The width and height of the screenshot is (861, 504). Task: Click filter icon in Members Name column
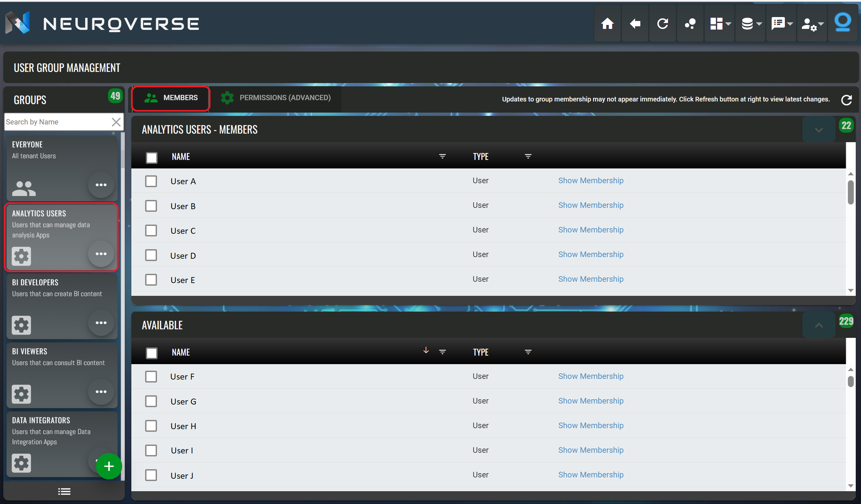pos(442,157)
